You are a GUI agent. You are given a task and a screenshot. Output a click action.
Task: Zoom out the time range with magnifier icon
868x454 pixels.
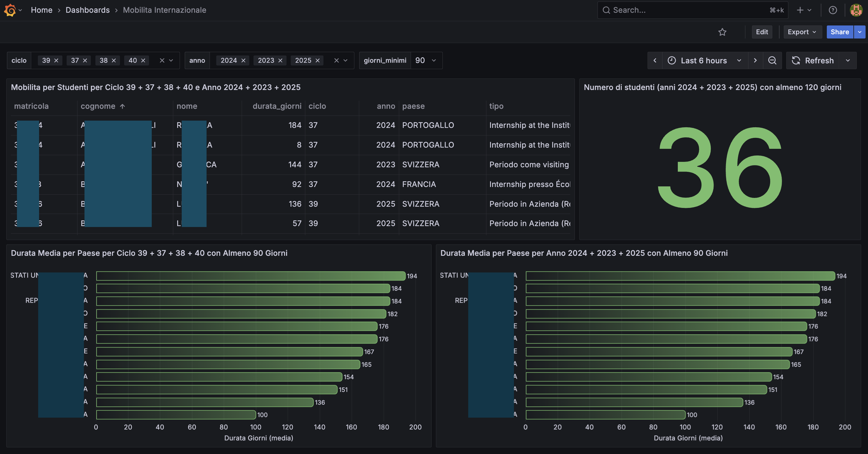click(772, 60)
